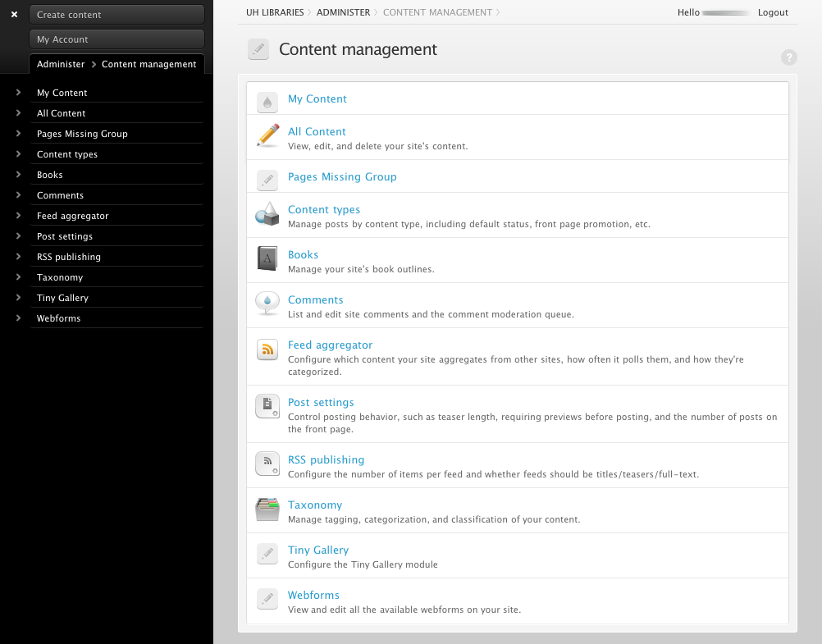
Task: Expand Tiny Gallery arrow in sidebar
Action: (18, 297)
